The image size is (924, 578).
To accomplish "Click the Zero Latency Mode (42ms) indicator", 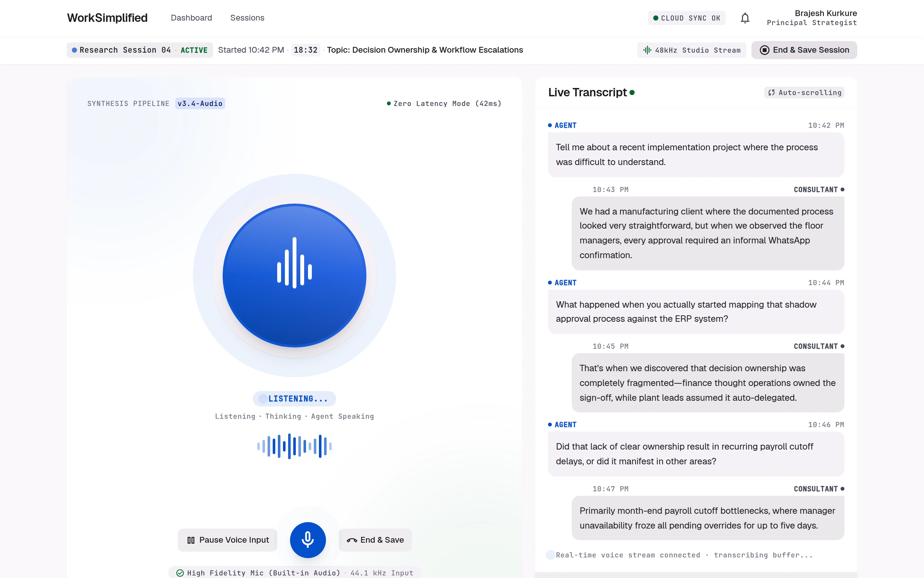I will [x=444, y=104].
